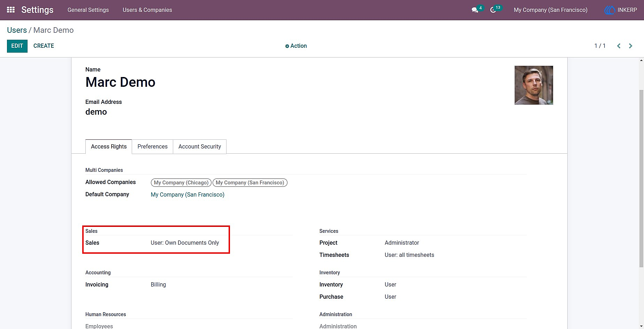
Task: Click the CREATE button
Action: pos(44,46)
